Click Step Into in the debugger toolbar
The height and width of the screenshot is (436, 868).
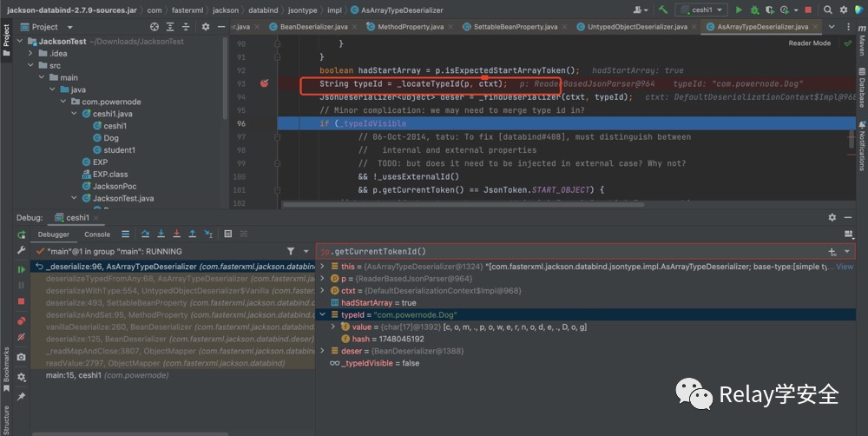pyautogui.click(x=161, y=234)
